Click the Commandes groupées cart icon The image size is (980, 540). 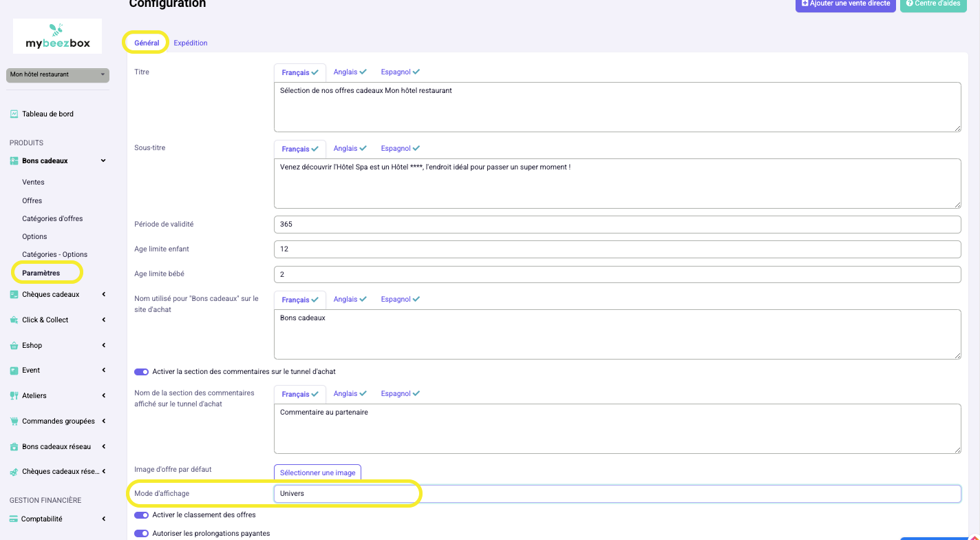(14, 421)
